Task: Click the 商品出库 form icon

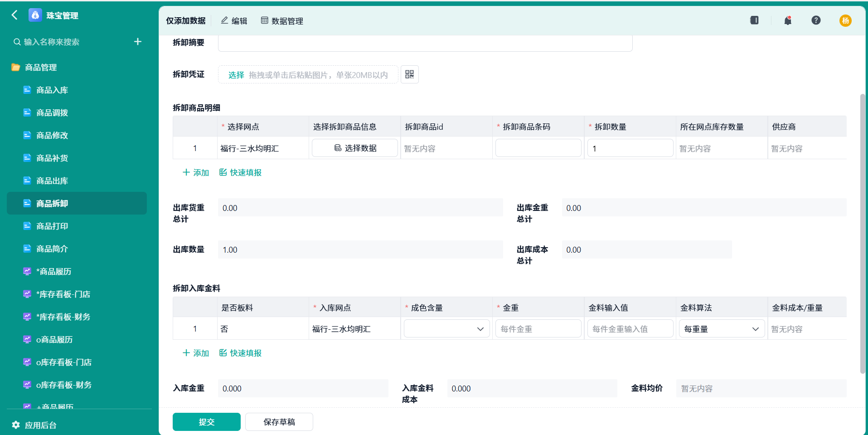Action: (27, 181)
